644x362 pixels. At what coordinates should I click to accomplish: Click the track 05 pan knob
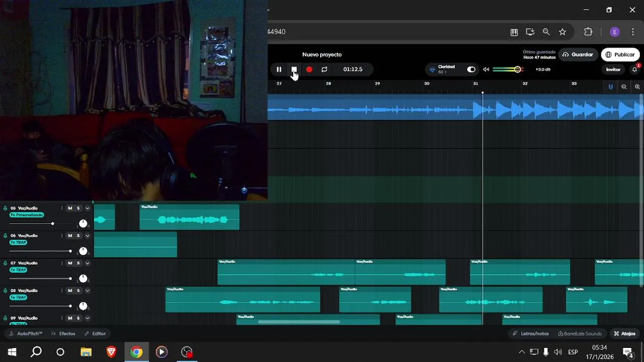[x=83, y=223]
